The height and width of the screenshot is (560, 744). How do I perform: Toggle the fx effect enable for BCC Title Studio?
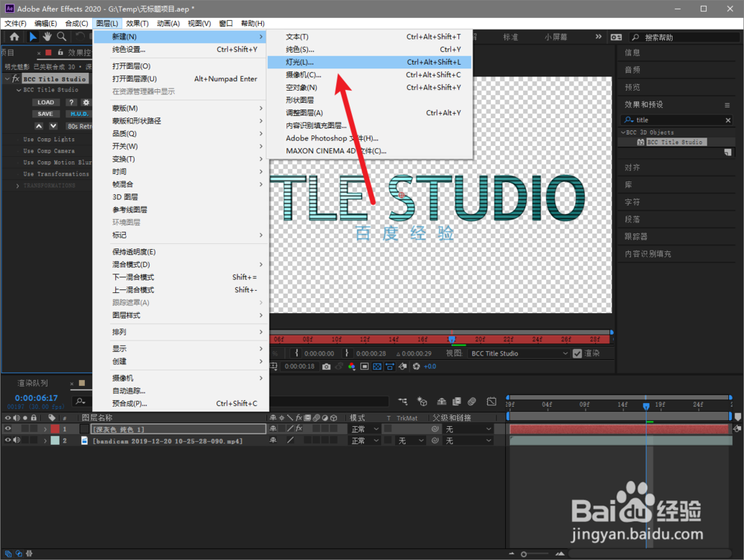tap(16, 79)
